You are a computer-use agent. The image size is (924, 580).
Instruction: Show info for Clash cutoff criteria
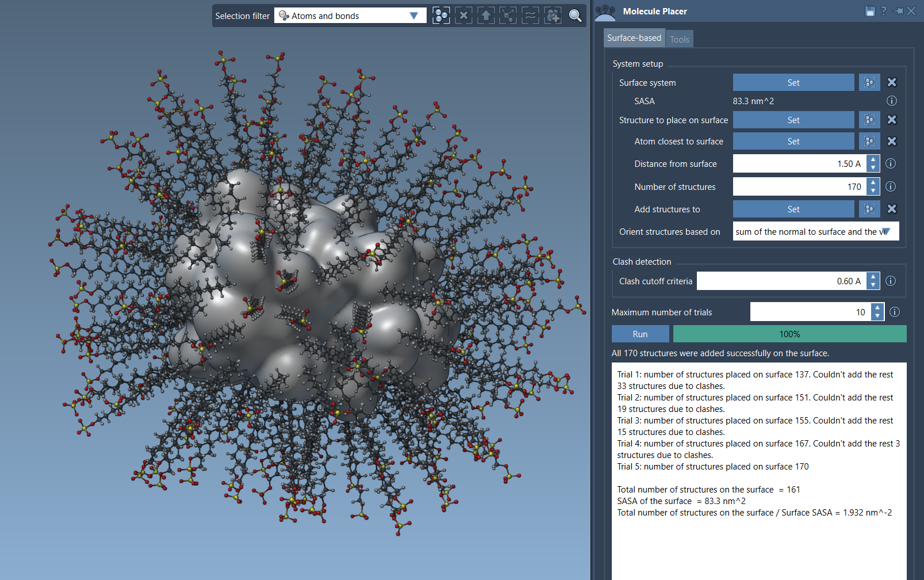891,281
